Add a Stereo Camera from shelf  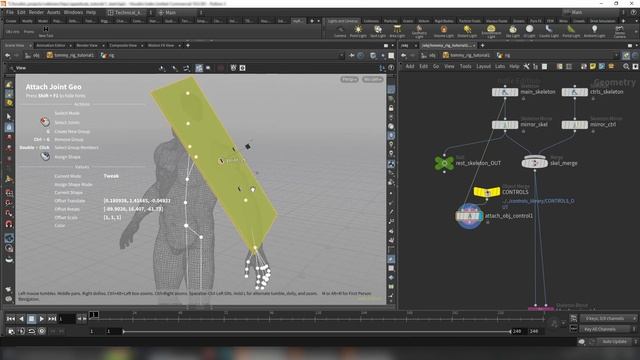[x=620, y=31]
